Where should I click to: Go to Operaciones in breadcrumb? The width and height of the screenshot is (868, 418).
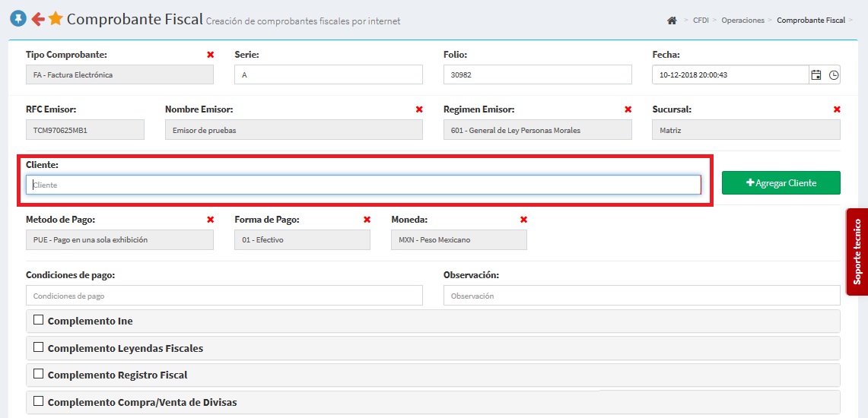[742, 21]
